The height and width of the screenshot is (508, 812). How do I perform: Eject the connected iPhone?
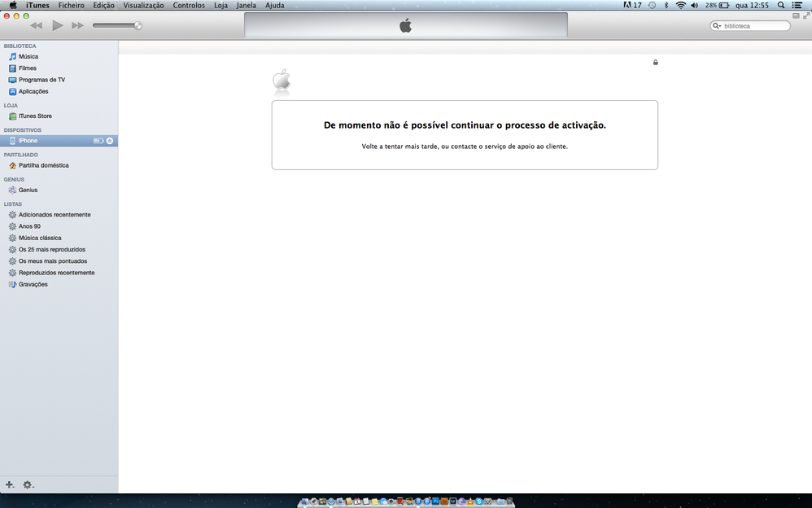coord(111,140)
